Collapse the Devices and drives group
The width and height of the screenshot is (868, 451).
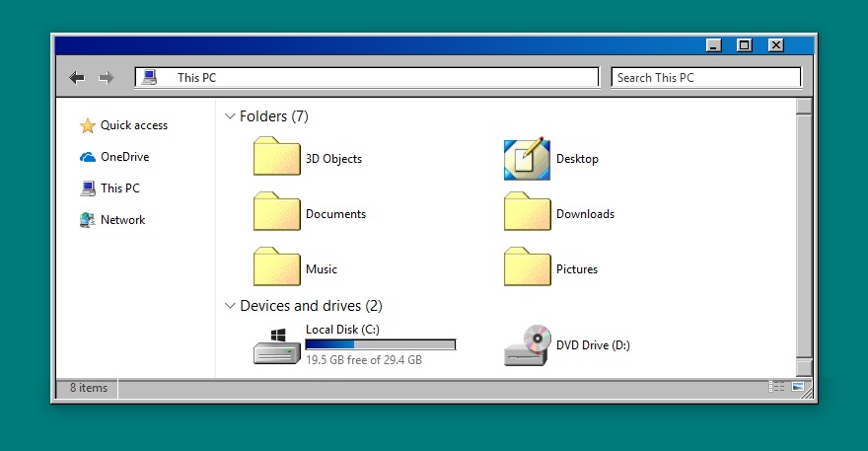click(230, 306)
